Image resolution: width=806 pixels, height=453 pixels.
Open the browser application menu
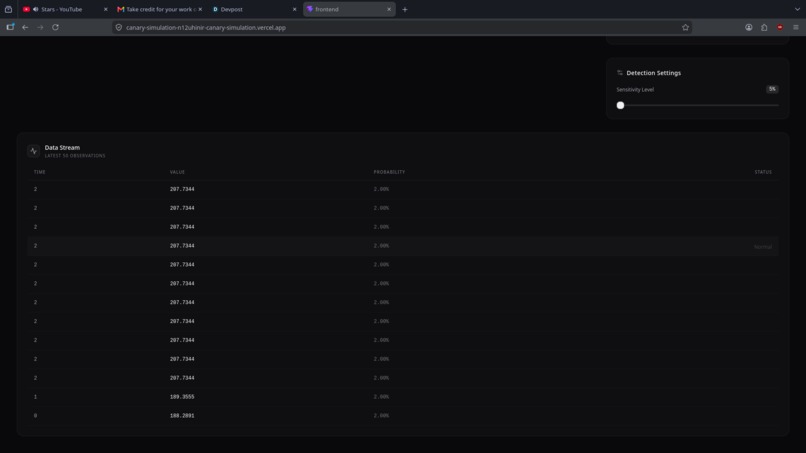[x=796, y=27]
